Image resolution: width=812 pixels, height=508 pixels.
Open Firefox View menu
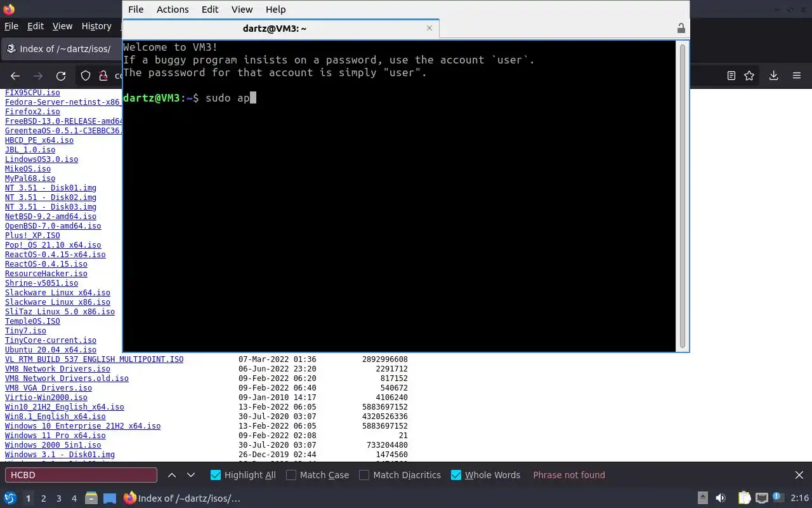[x=62, y=26]
